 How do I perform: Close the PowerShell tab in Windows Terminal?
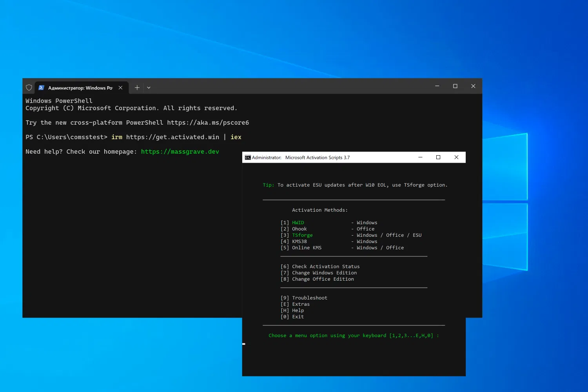point(120,87)
